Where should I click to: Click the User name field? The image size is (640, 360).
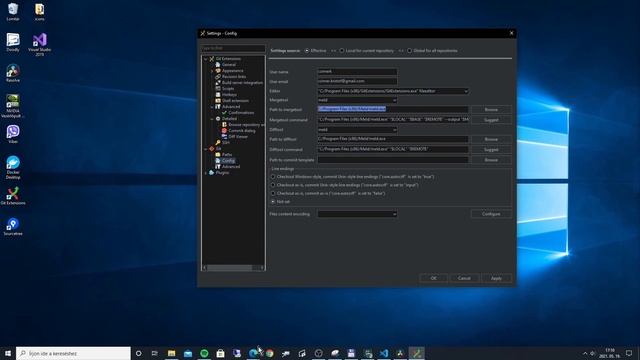(x=357, y=71)
